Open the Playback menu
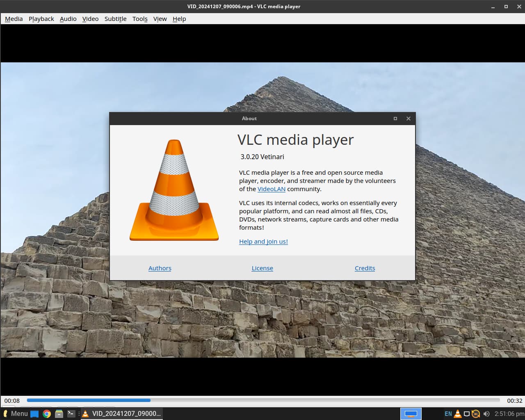 coord(41,19)
